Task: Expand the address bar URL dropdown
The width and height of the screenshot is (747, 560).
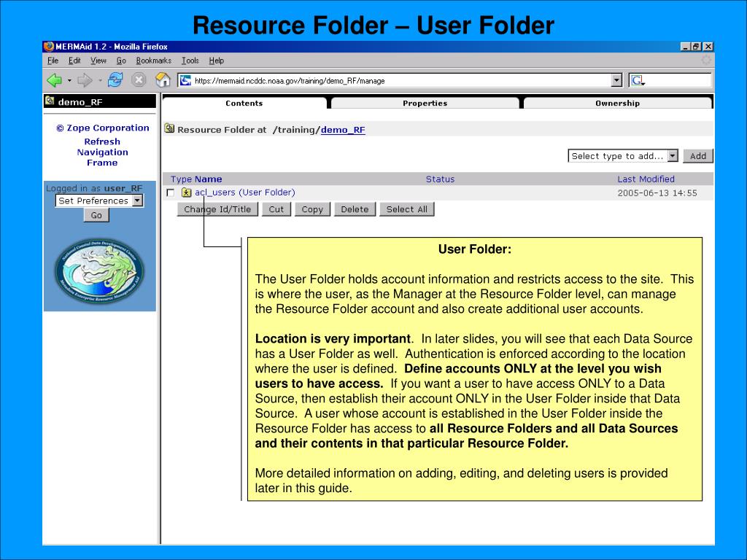Action: (616, 80)
